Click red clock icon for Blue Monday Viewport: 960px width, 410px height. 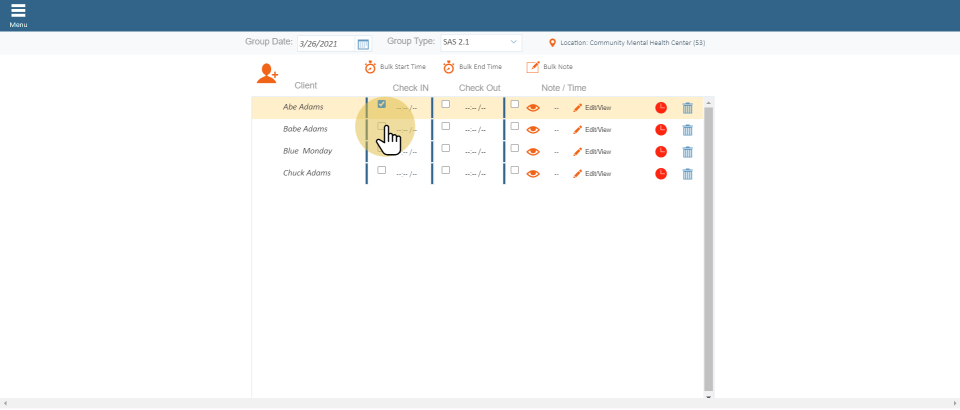661,152
